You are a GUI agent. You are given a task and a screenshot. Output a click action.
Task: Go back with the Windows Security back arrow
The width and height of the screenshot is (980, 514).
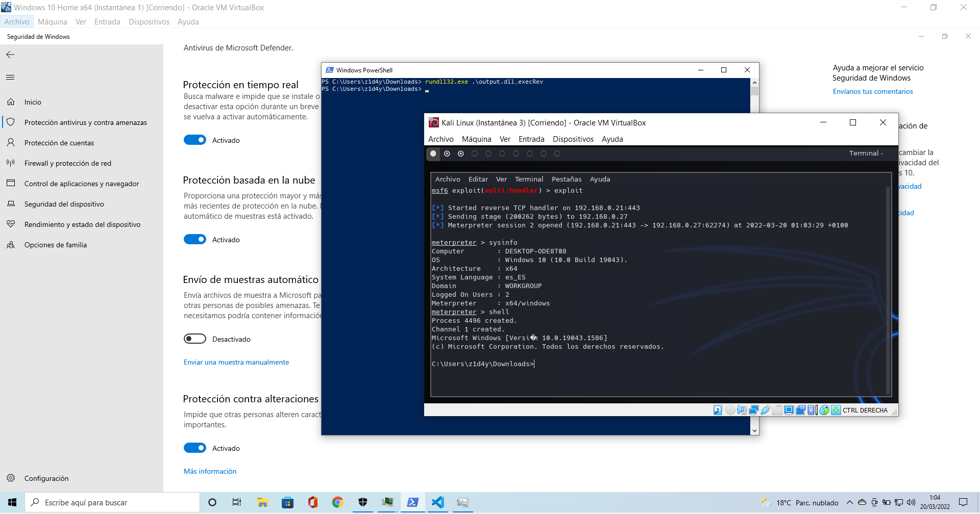10,55
